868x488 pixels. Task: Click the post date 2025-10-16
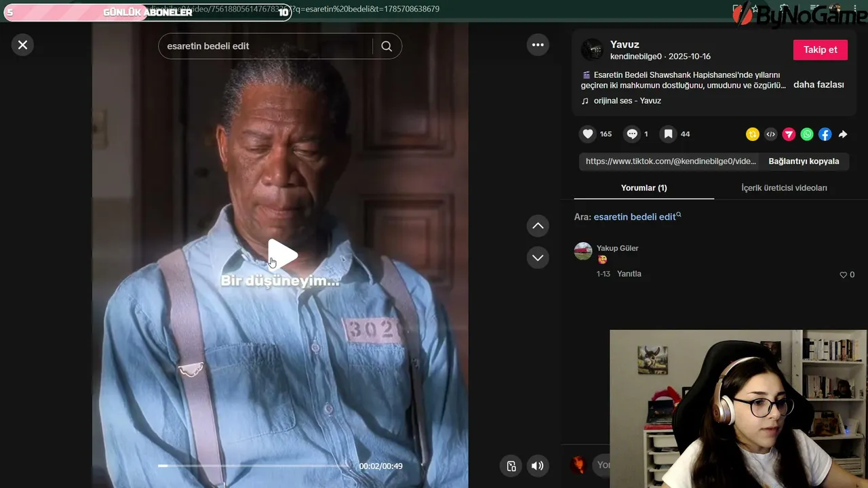[x=689, y=56]
